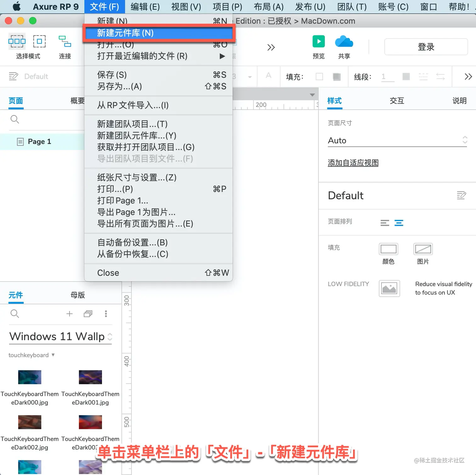Select Export Page 1 as image

point(158,212)
